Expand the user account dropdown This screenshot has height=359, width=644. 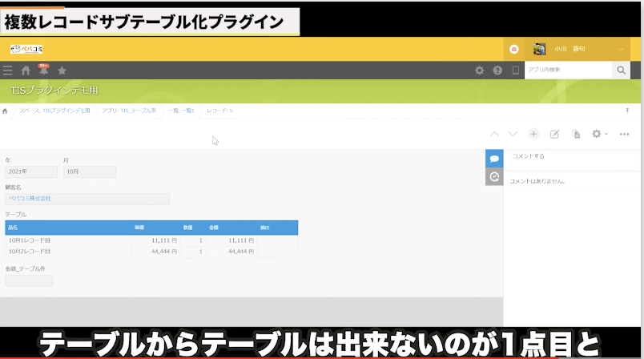(x=622, y=49)
